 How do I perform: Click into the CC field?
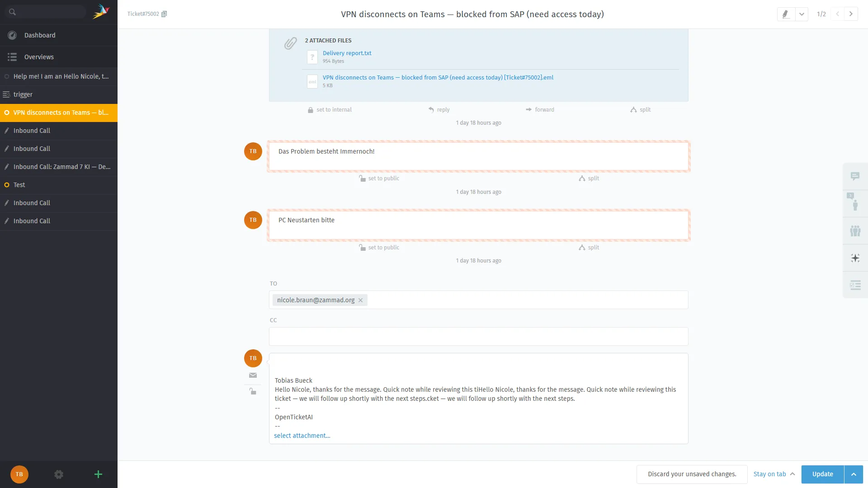(x=479, y=337)
